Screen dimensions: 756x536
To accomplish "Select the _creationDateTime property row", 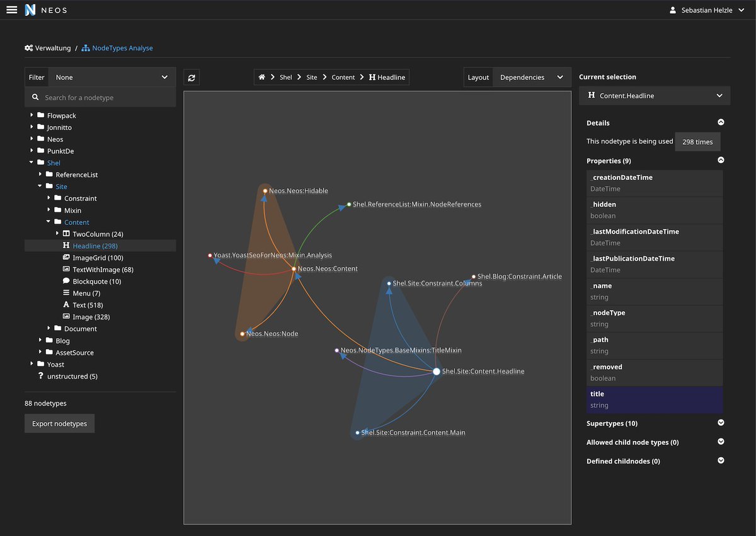I will [655, 183].
